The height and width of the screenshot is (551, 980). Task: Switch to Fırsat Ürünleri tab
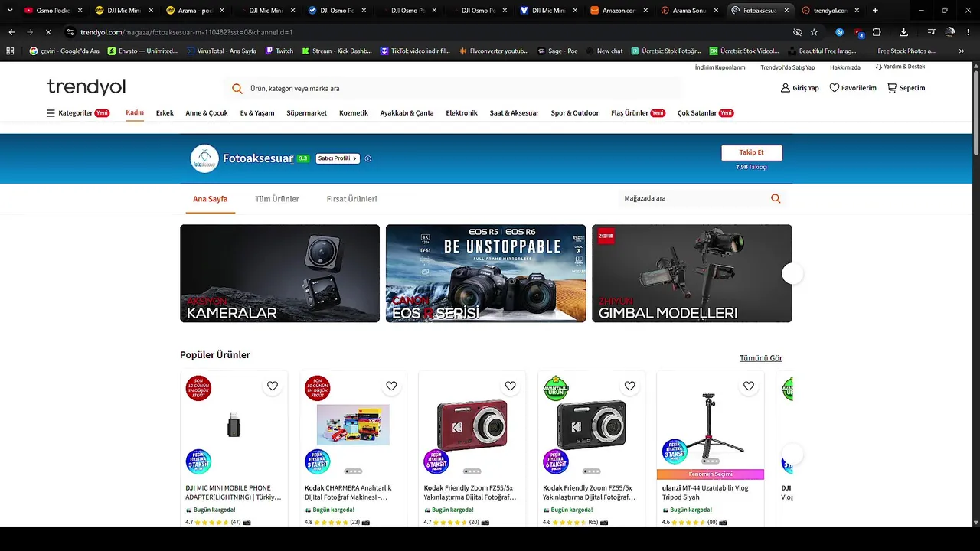point(351,199)
